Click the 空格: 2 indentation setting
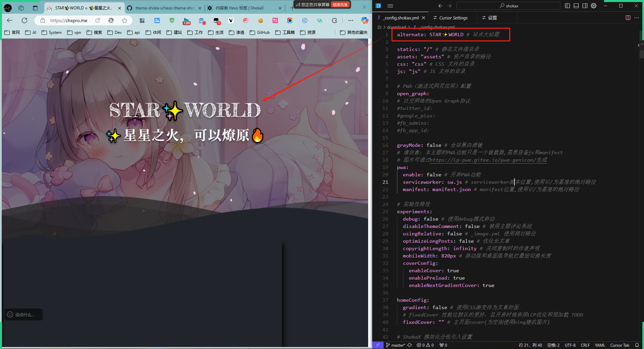 (553, 345)
